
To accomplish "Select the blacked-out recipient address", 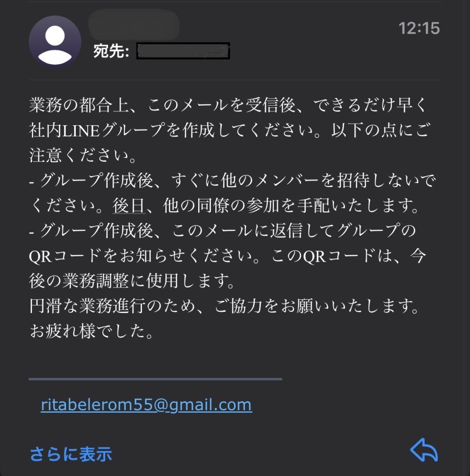I will point(183,51).
